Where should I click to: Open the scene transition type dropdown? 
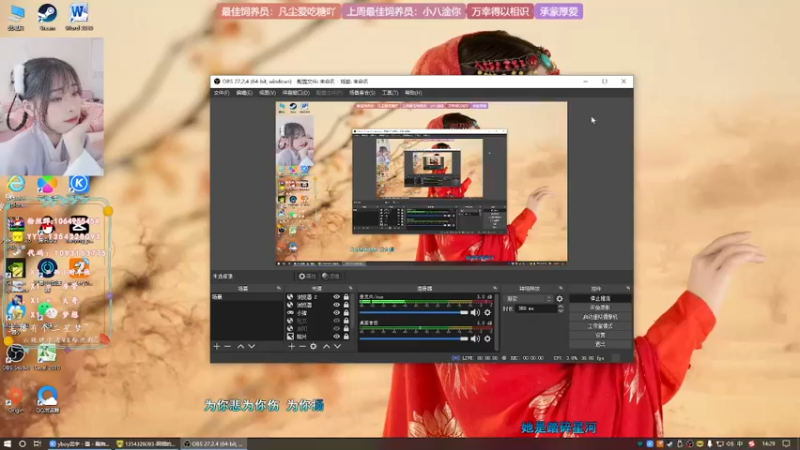click(529, 299)
